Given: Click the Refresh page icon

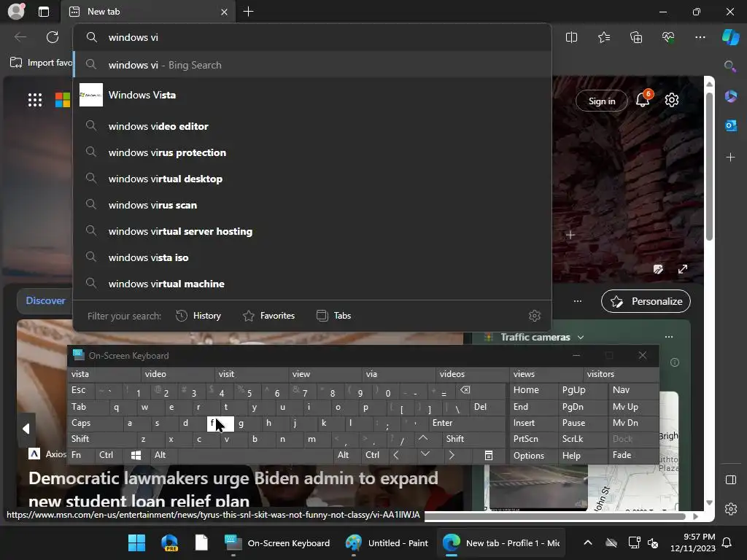Looking at the screenshot, I should tap(53, 37).
